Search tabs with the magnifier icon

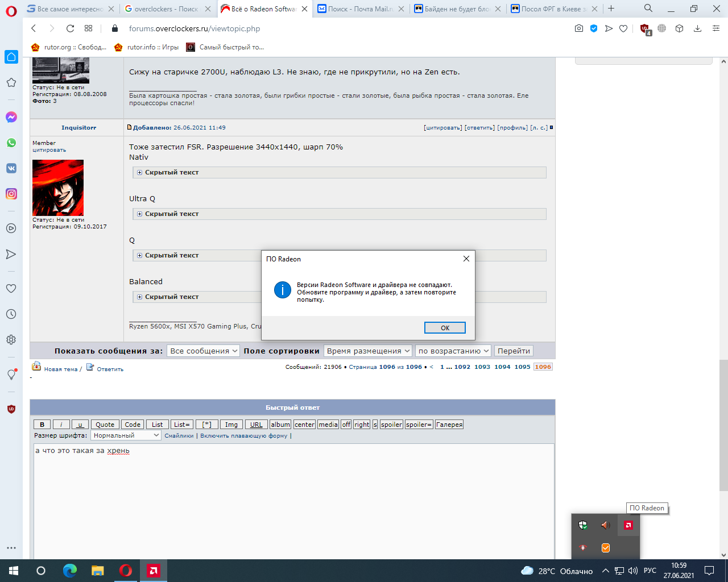[x=648, y=8]
